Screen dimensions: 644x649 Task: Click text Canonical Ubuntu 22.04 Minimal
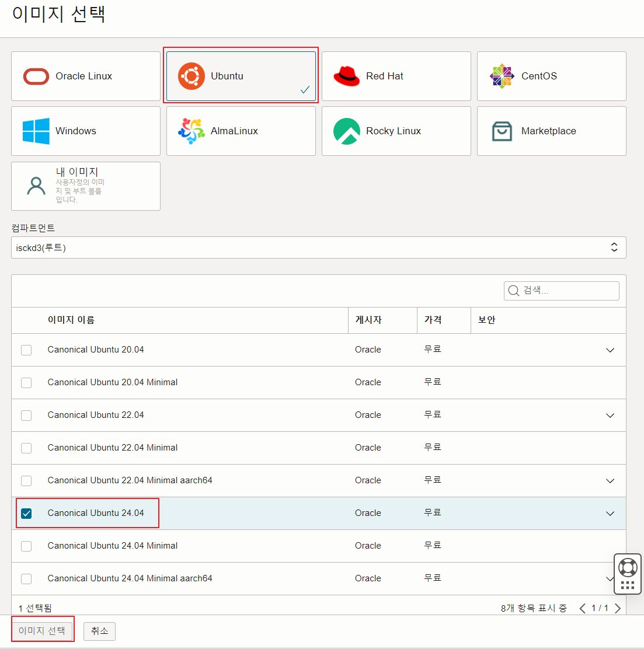[113, 448]
